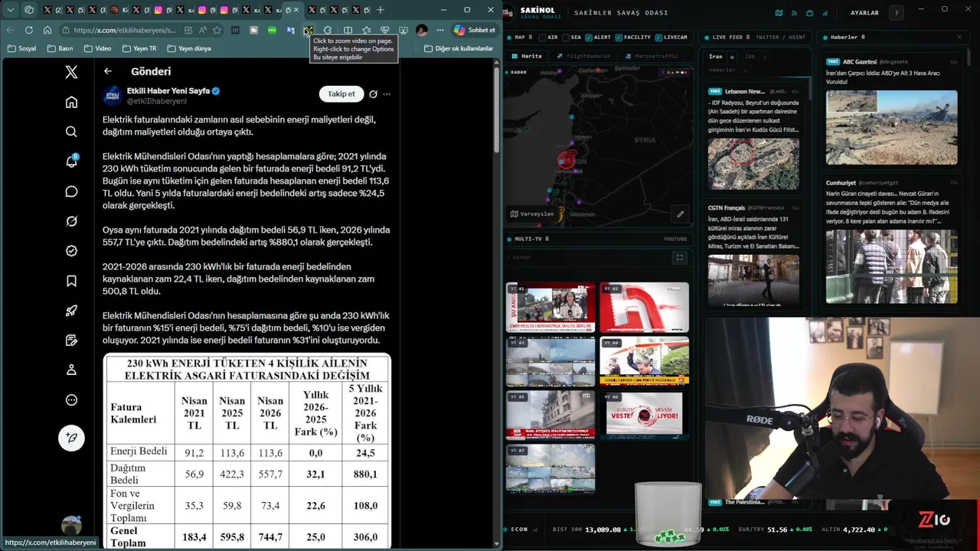Expand Multi-TV to fullscreen

[679, 258]
